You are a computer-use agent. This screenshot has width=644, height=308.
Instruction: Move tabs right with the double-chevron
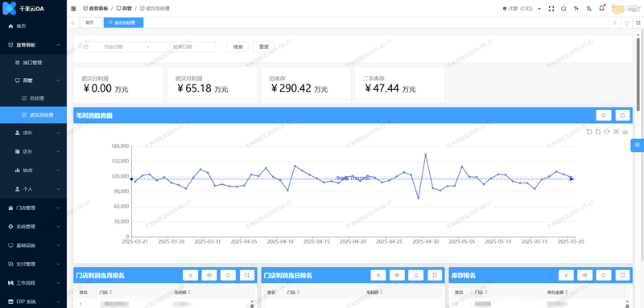[x=615, y=23]
